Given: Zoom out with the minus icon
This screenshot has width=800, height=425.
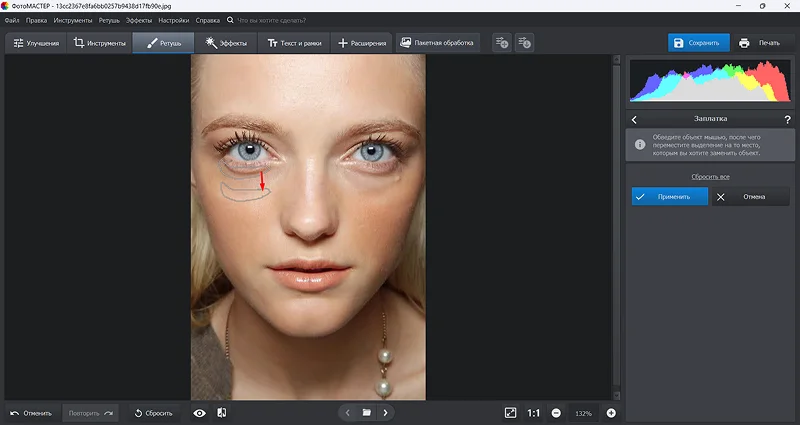Looking at the screenshot, I should (556, 413).
